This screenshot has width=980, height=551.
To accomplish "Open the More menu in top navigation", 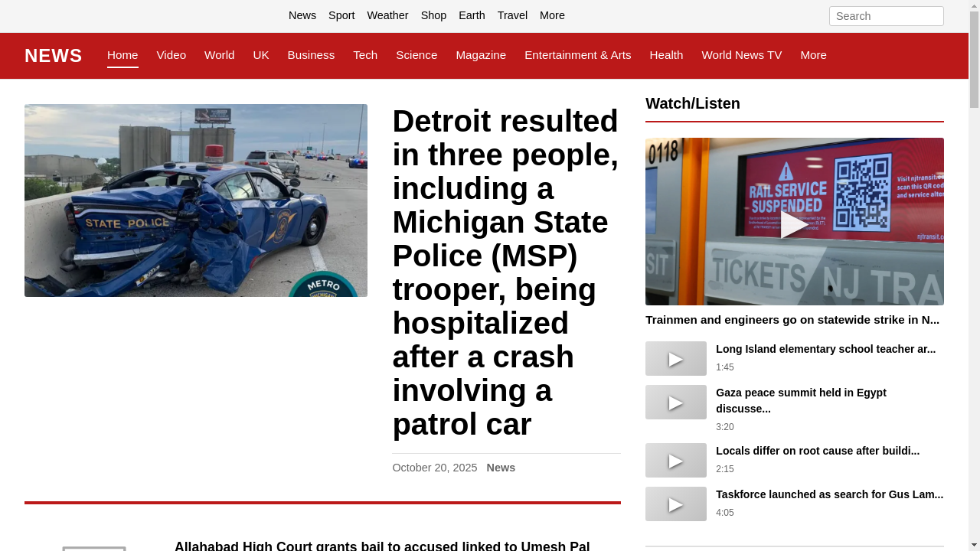I will [552, 15].
